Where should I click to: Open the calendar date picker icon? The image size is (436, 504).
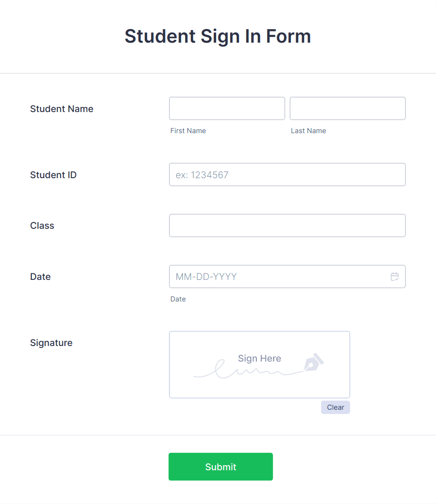(x=394, y=277)
